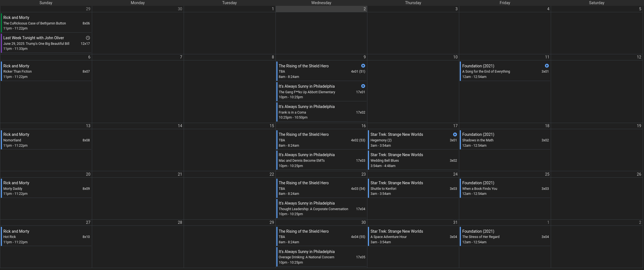The width and height of the screenshot is (644, 270).
Task: Open Always Sunny Thought Leadership episode
Action: [321, 208]
